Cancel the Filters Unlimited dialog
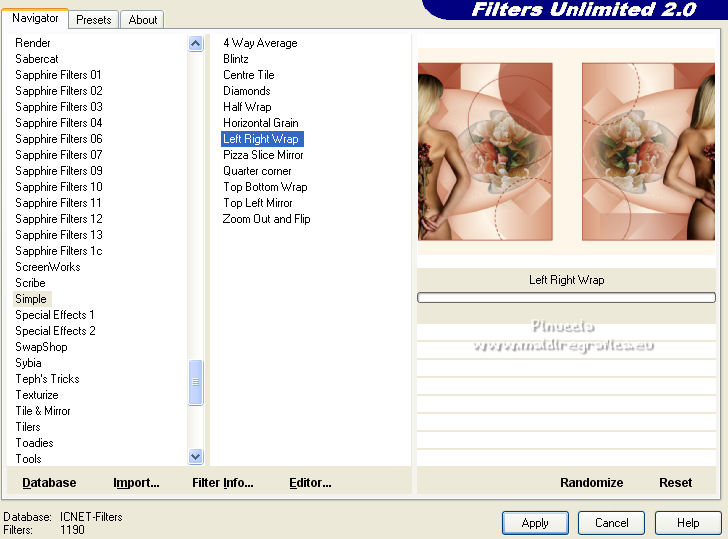The height and width of the screenshot is (539, 728). (611, 523)
